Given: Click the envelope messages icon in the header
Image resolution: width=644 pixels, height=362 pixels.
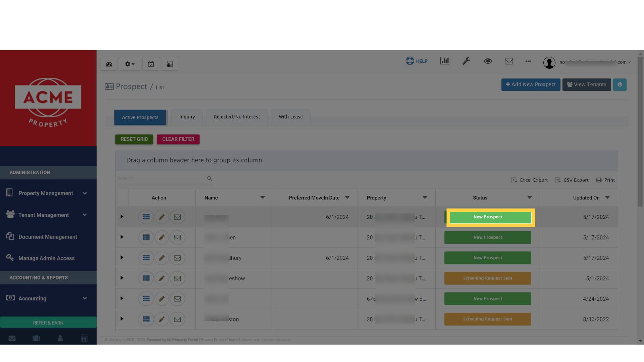Looking at the screenshot, I should tap(509, 61).
